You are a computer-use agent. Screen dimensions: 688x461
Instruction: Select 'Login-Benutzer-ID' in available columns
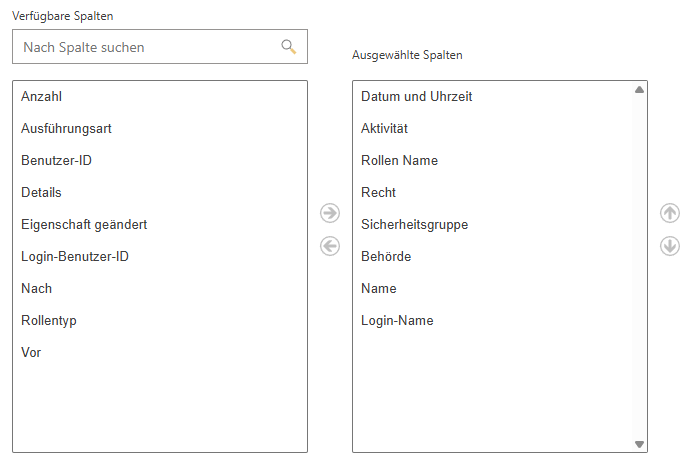(x=75, y=257)
